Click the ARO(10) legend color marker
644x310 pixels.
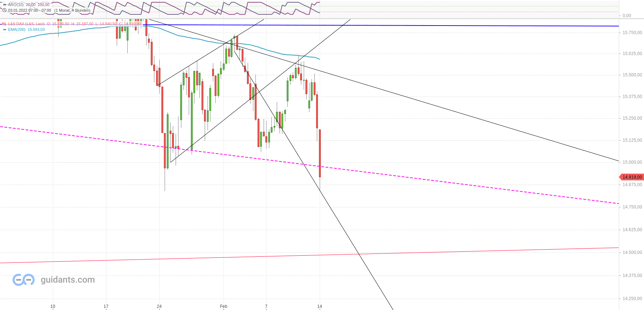[x=5, y=5]
